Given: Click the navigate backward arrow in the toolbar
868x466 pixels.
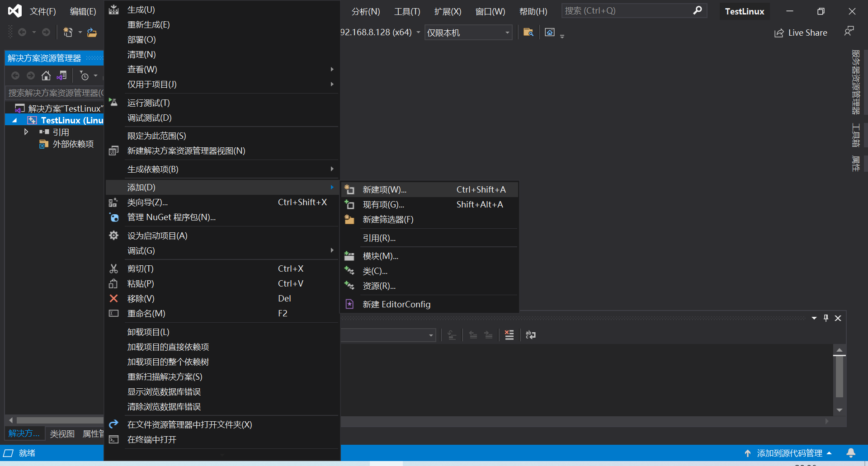Looking at the screenshot, I should click(x=22, y=32).
